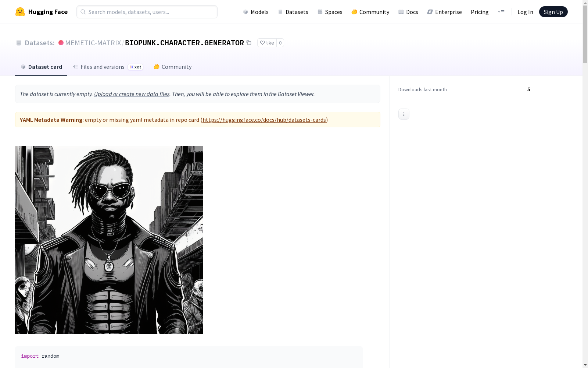The width and height of the screenshot is (588, 368).
Task: Click the biopunk character illustration
Action: tap(109, 240)
